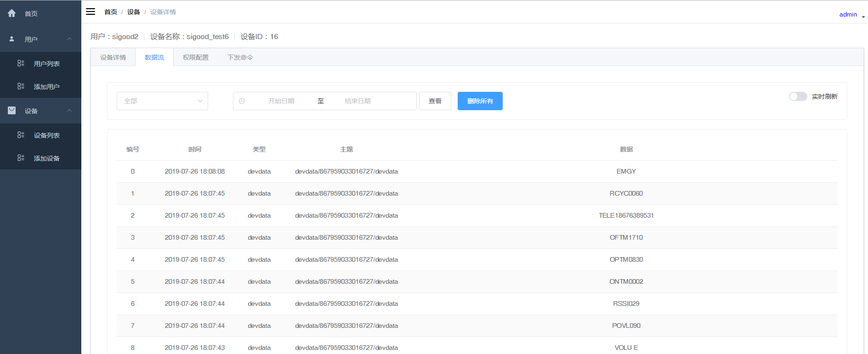Click the 设备 breadcrumb link

(134, 12)
